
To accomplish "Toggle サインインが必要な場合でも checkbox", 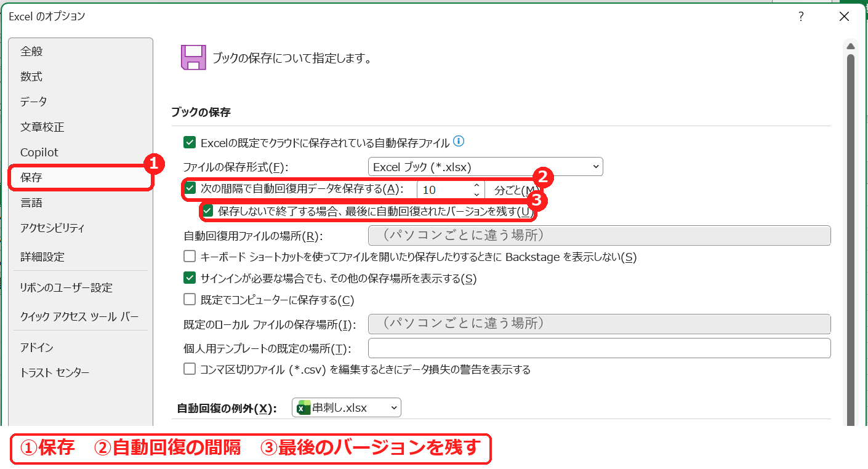I will (x=190, y=278).
